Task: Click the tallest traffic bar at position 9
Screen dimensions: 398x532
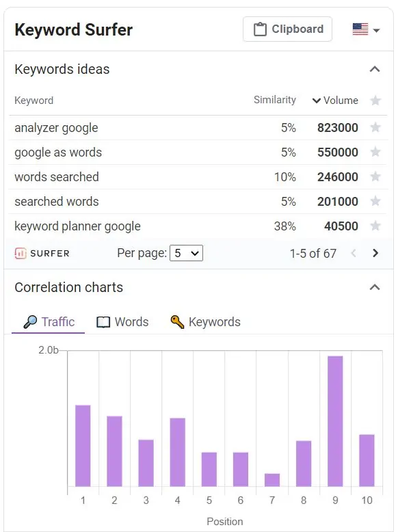Action: (335, 421)
